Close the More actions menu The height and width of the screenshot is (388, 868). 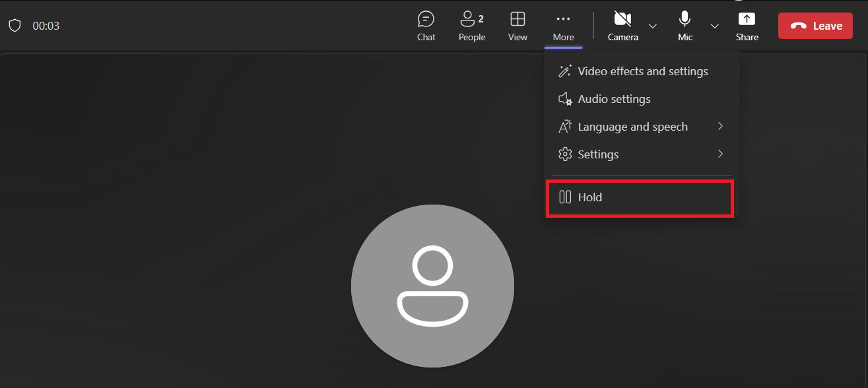coord(563,26)
